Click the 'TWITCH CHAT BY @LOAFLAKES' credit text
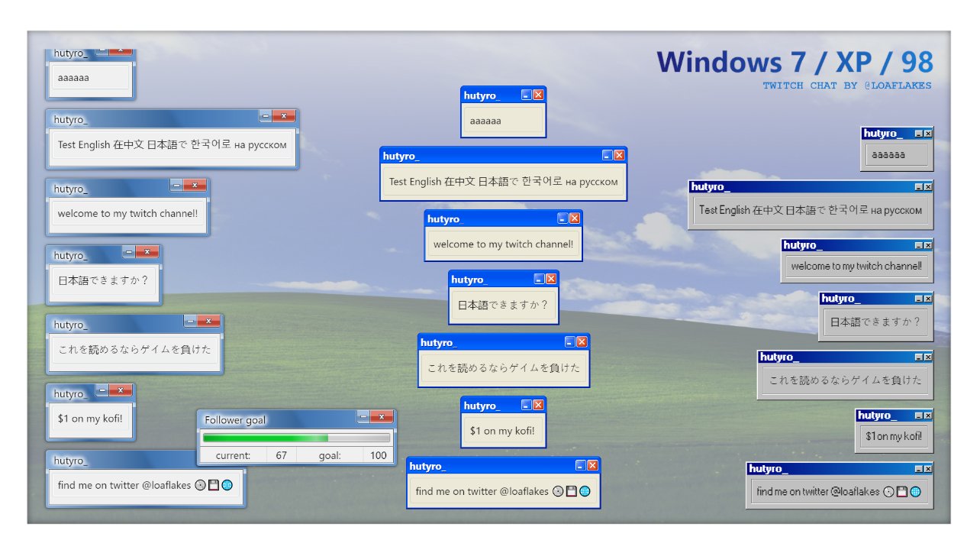 pyautogui.click(x=847, y=86)
